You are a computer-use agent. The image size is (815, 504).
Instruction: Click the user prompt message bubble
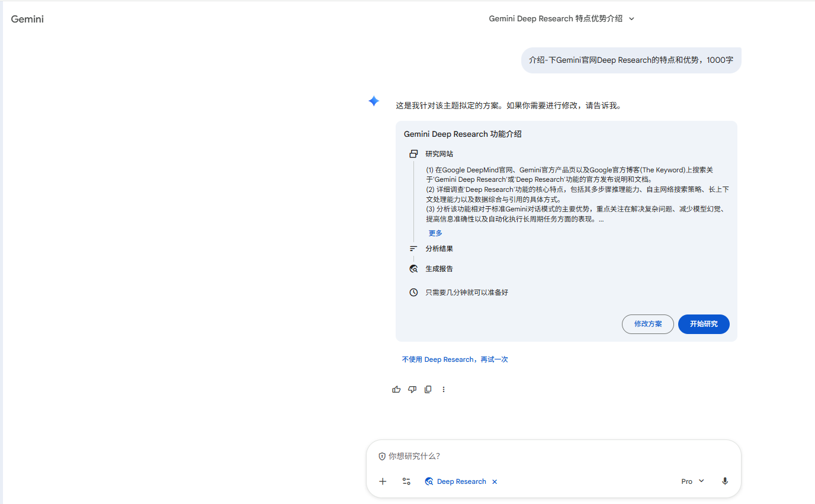[631, 60]
